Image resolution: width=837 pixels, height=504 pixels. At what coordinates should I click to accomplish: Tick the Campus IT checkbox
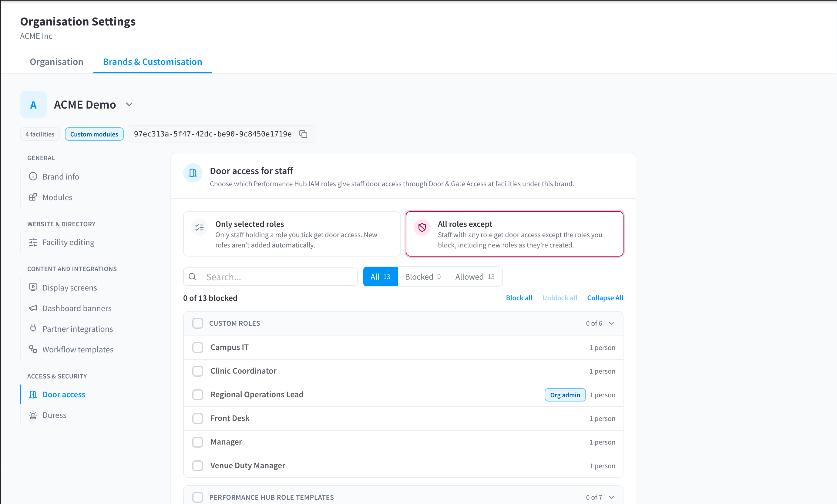198,348
